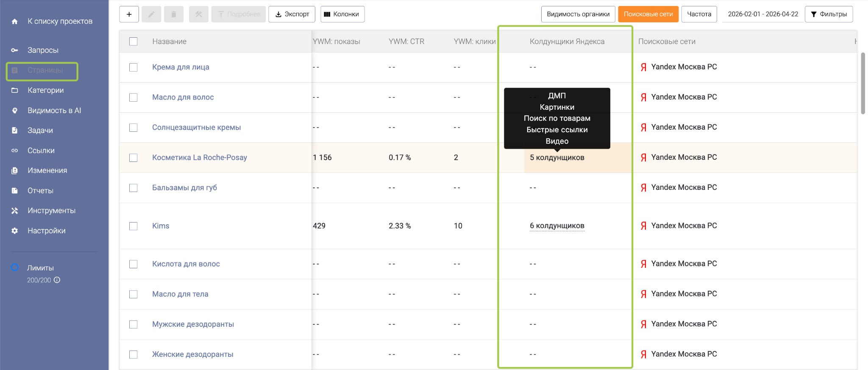Viewport: 868px width, 370px height.
Task: Open the date range picker 2026-02-01 - 2026-04-22
Action: 763,14
